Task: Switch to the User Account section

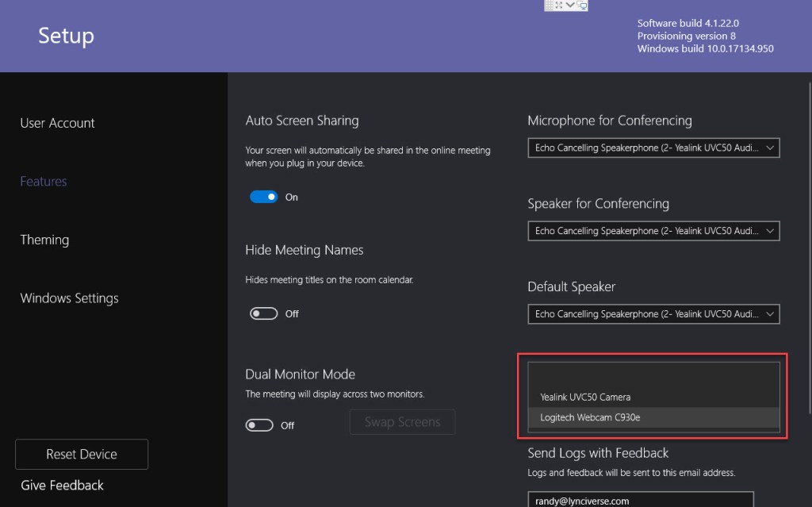Action: [56, 122]
